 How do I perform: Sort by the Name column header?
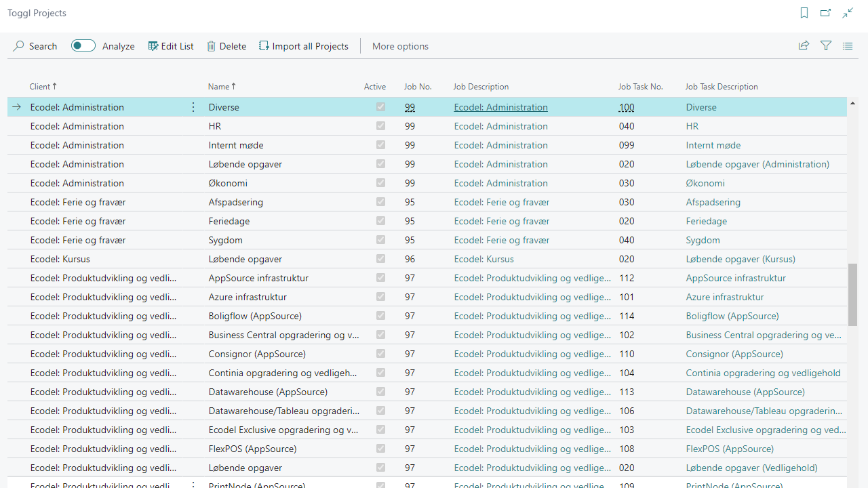(222, 87)
